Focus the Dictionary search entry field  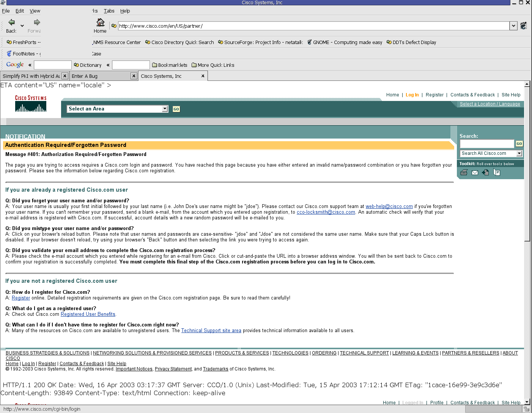[131, 65]
